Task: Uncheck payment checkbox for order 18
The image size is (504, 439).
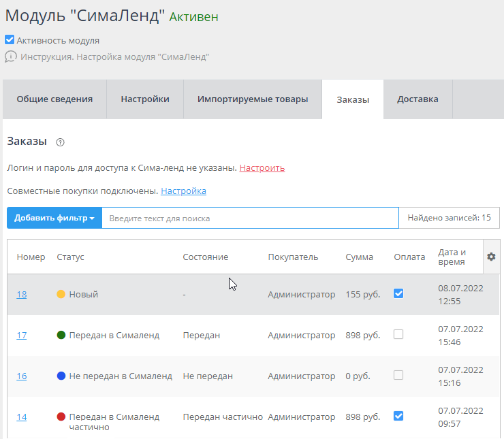Action: click(398, 293)
